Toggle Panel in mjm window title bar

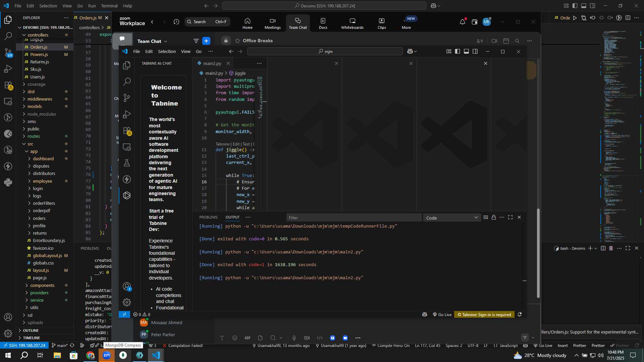[466, 51]
